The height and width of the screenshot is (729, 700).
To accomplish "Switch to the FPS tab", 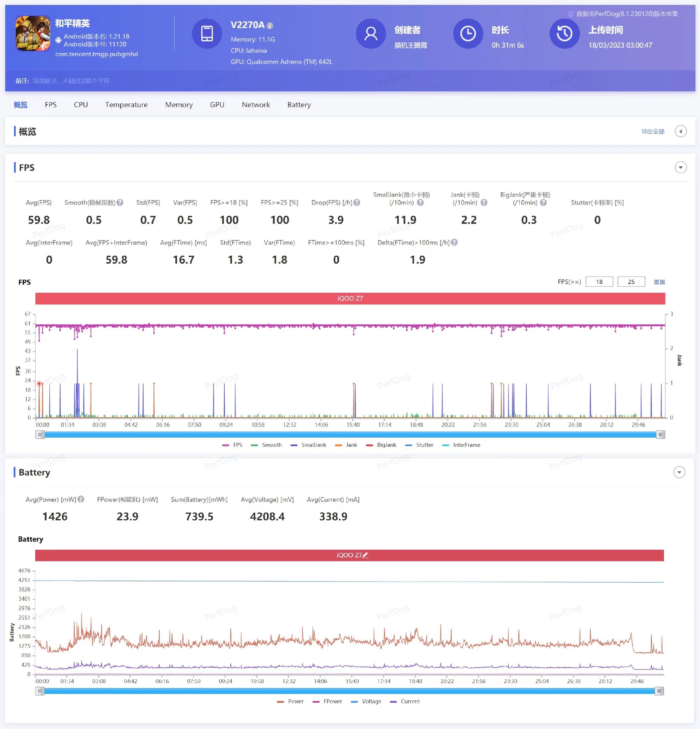I will [50, 104].
